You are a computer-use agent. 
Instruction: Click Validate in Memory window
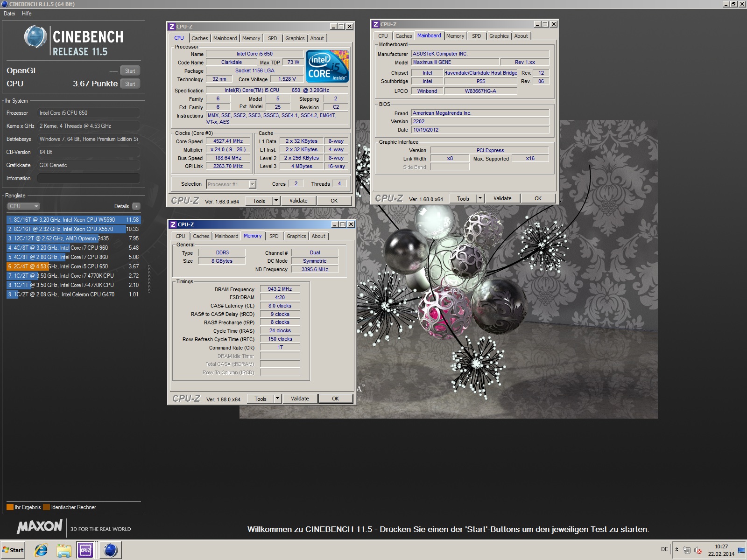(300, 399)
